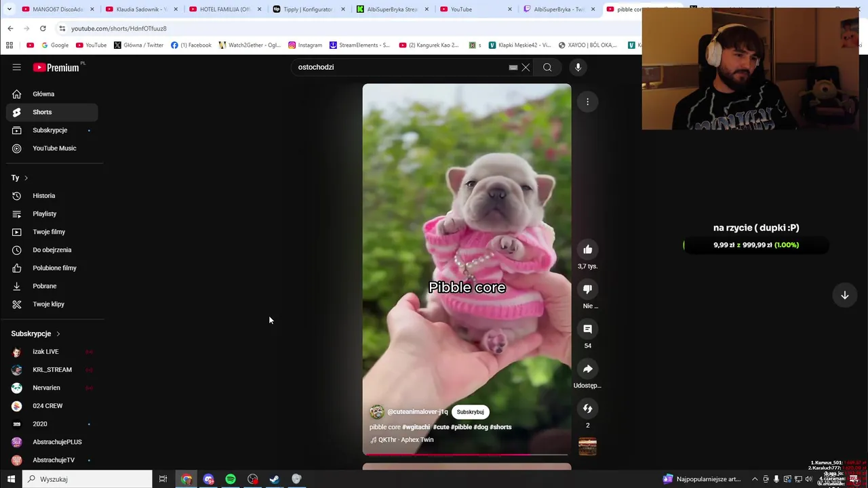Screen dimensions: 868x488
Task: Open Pobrane downloads
Action: coord(52,286)
